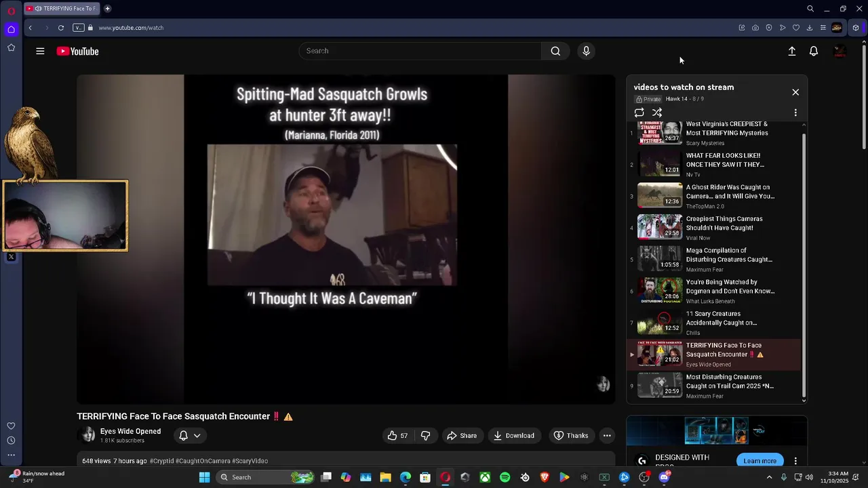Click the Share button

461,436
